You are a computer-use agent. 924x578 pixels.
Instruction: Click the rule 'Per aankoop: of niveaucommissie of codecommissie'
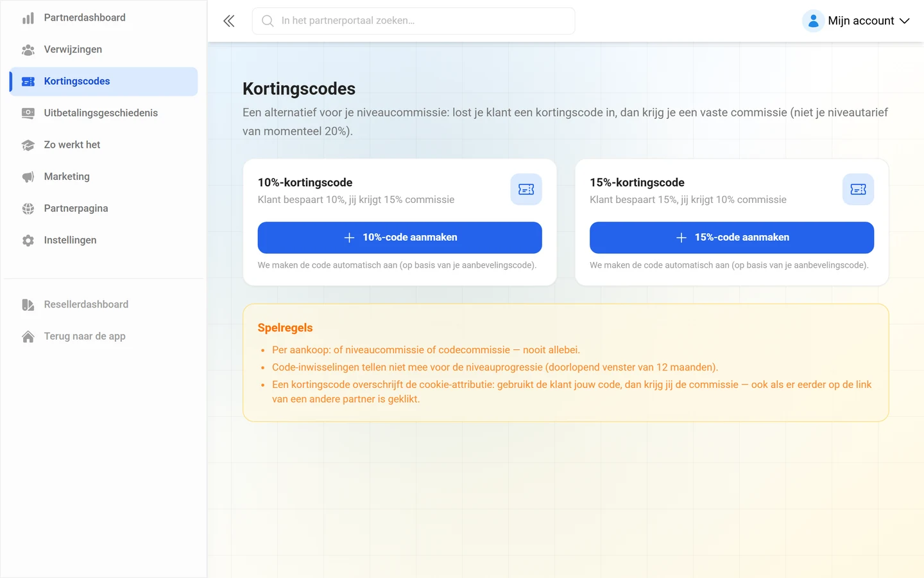click(x=426, y=350)
